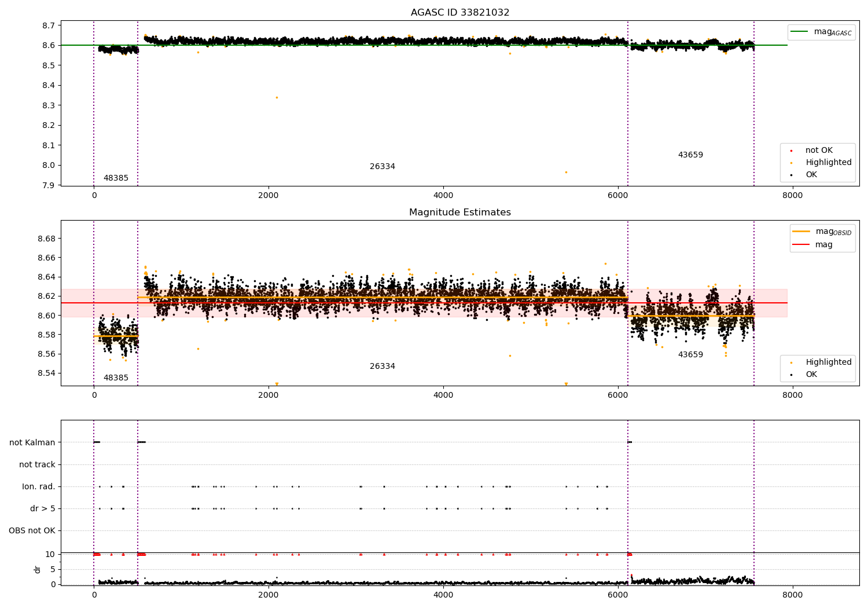Screen dimensions: 868x608
Task: Click the 'not track' row label
Action: tap(37, 464)
